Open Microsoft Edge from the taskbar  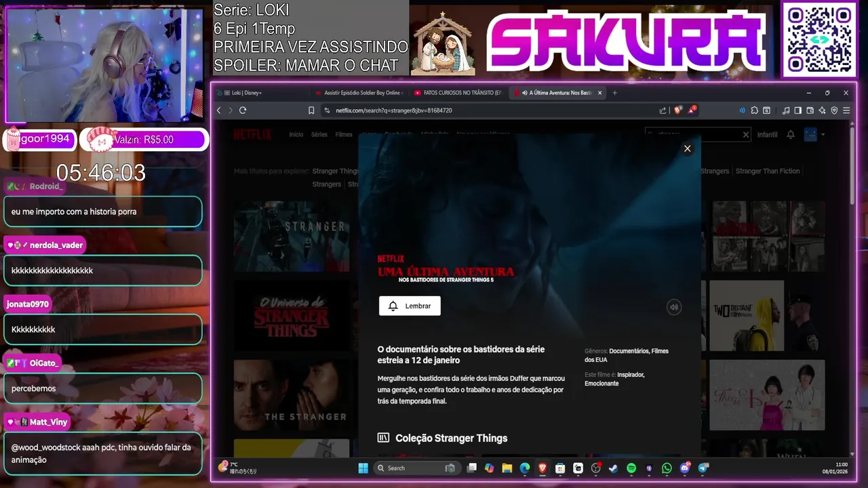[525, 468]
